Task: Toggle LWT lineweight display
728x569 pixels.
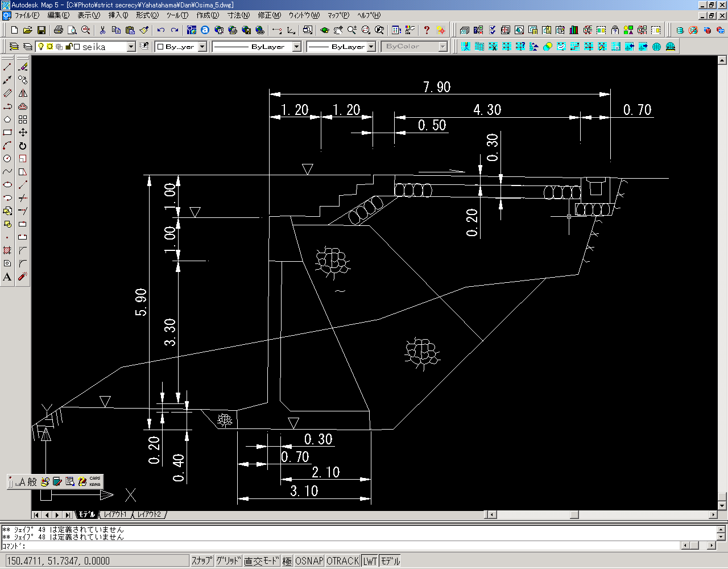Action: point(370,561)
